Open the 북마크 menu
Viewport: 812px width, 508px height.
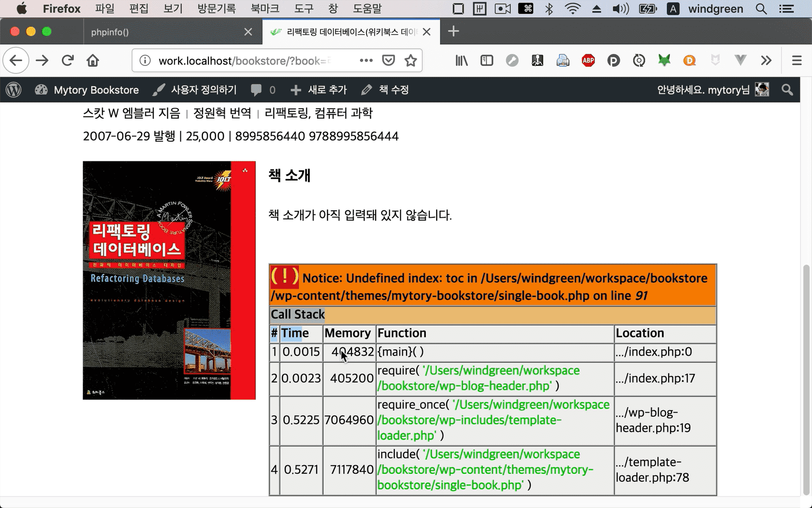pyautogui.click(x=265, y=8)
